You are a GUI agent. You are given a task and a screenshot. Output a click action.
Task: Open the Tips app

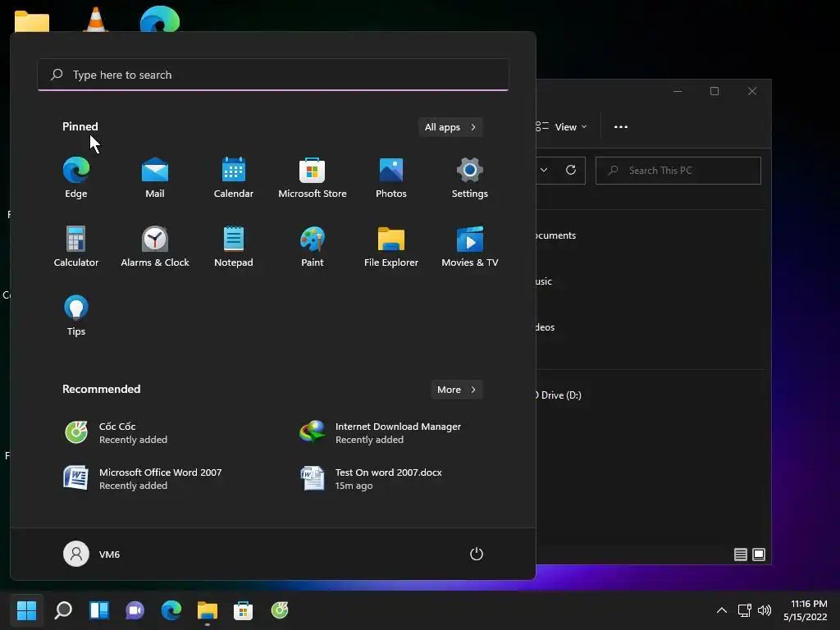[x=76, y=316]
